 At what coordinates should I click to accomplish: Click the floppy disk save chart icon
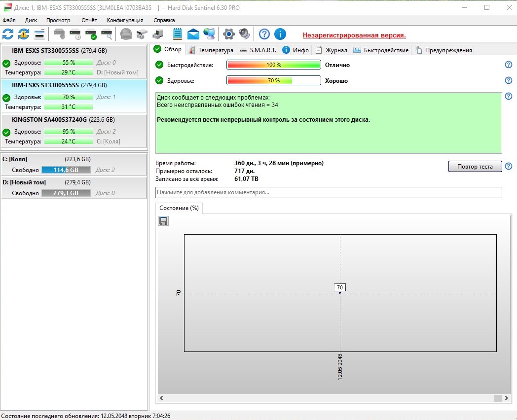(163, 221)
